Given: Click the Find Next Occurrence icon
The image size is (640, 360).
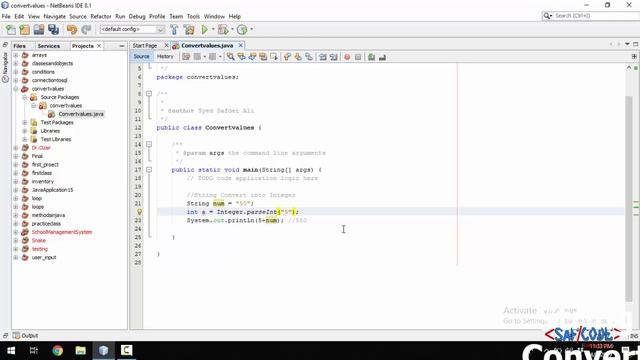Looking at the screenshot, I should coord(252,57).
